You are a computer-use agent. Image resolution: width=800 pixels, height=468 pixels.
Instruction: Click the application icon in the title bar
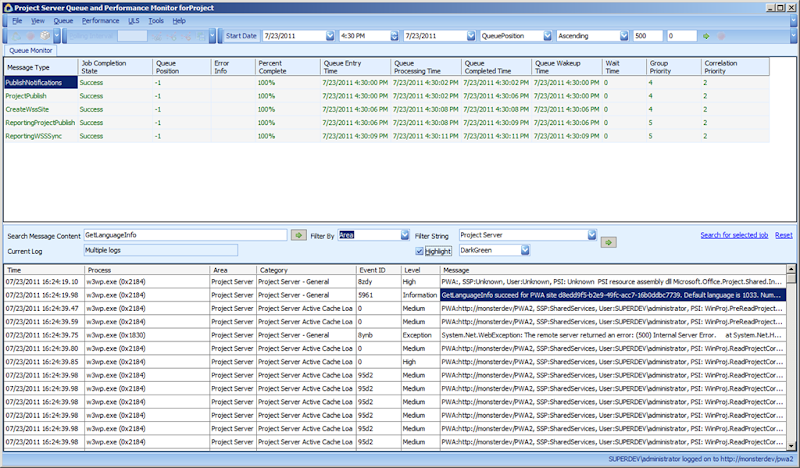click(8, 6)
